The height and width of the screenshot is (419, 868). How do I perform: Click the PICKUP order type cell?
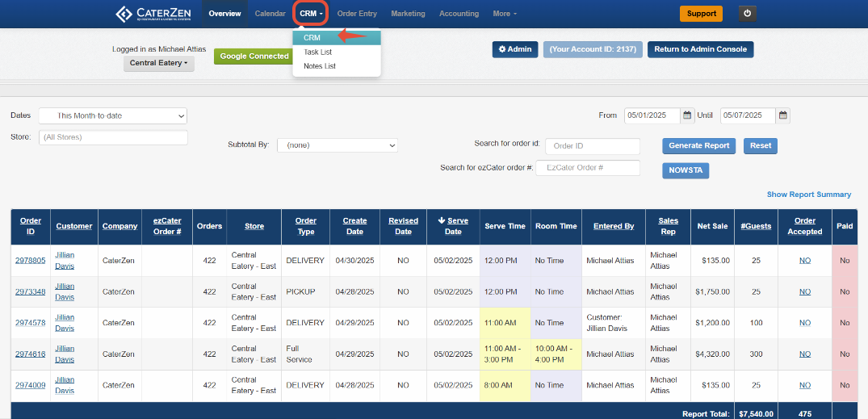click(305, 291)
